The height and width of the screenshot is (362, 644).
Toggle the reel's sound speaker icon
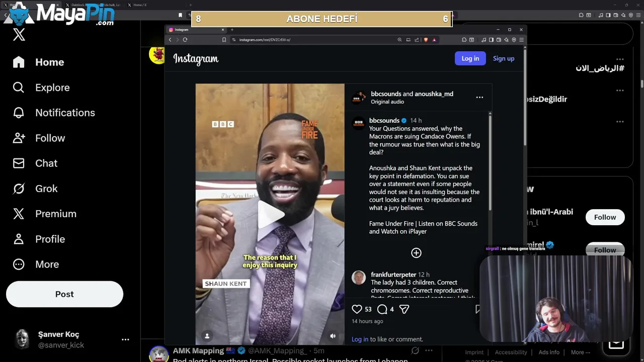(333, 336)
